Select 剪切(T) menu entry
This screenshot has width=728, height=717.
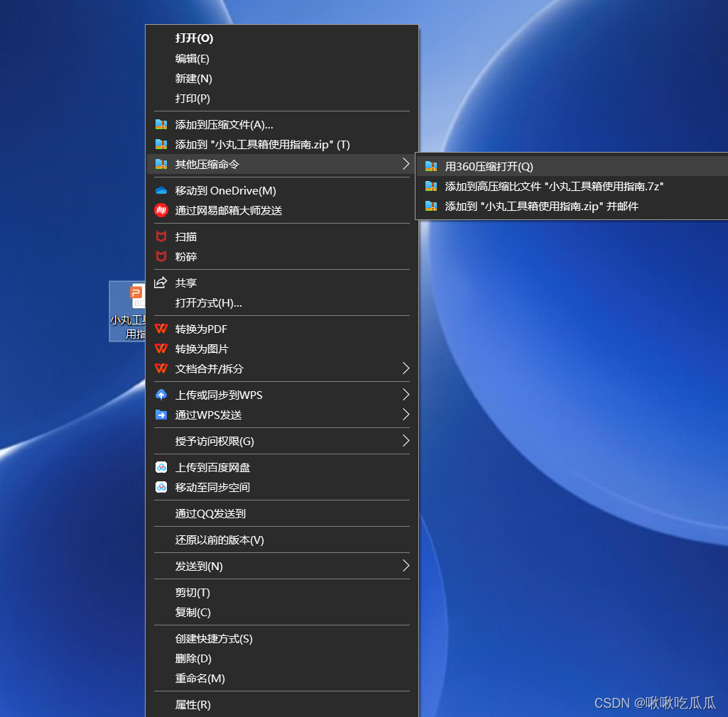(282, 592)
